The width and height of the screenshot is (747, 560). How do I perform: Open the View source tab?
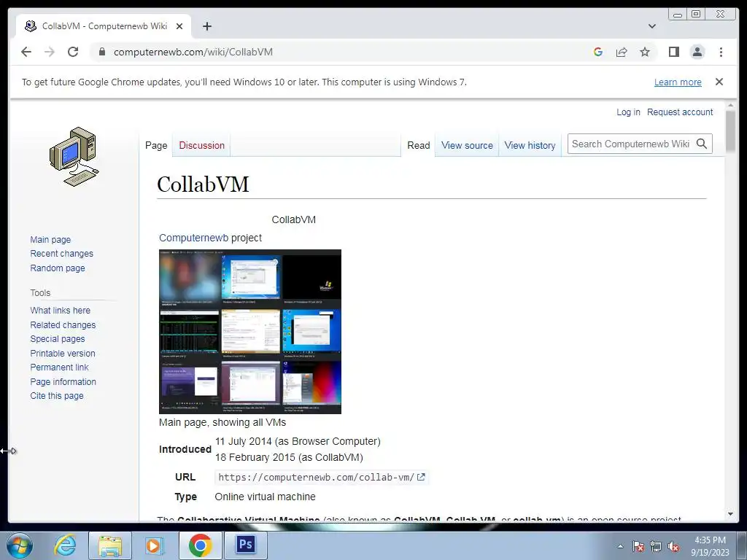click(x=467, y=145)
